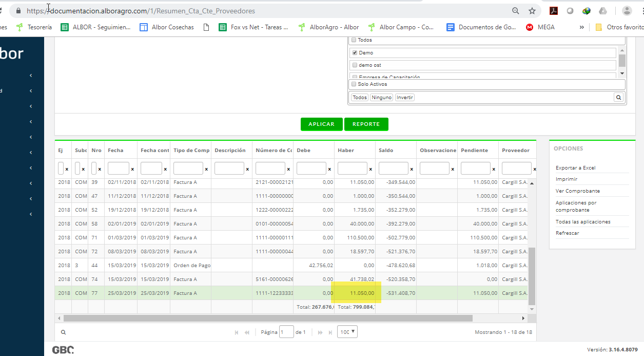
Task: Open the Tesorería bookmark
Action: tap(34, 27)
